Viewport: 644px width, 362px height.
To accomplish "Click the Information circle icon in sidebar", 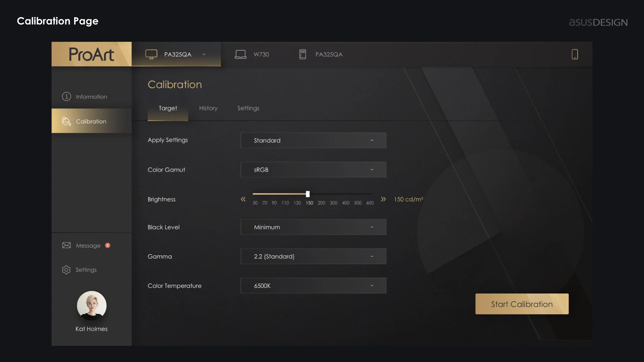I will pyautogui.click(x=66, y=97).
